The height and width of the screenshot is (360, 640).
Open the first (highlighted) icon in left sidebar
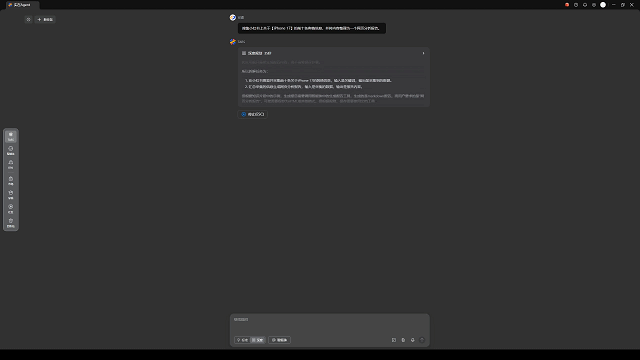[11, 136]
